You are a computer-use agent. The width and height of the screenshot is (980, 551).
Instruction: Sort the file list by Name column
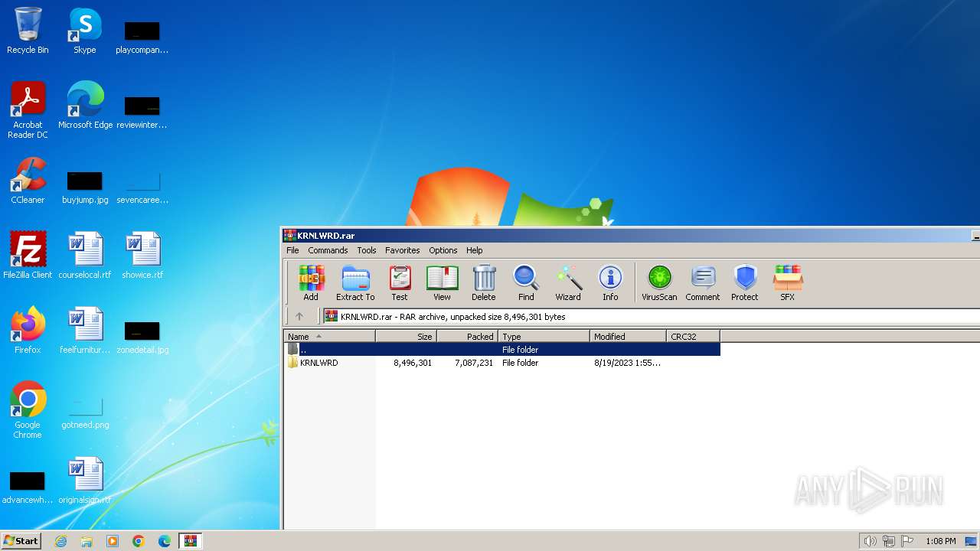pyautogui.click(x=330, y=336)
